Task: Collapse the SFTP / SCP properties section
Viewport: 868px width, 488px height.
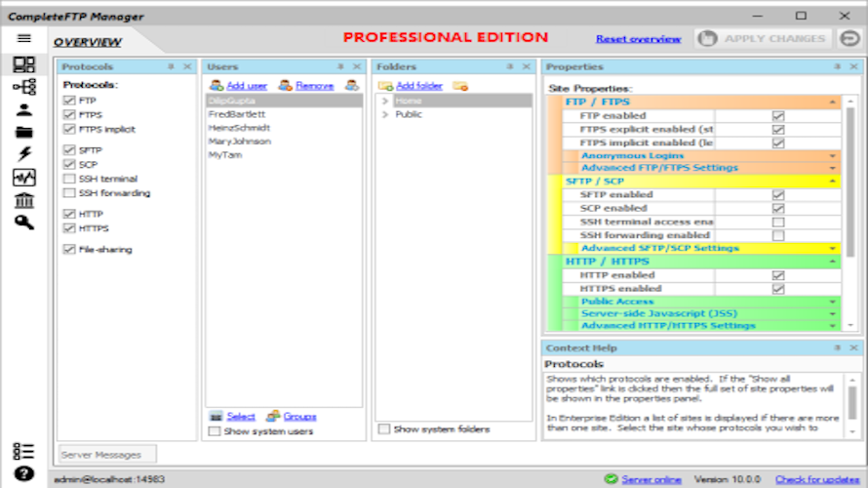Action: [832, 182]
